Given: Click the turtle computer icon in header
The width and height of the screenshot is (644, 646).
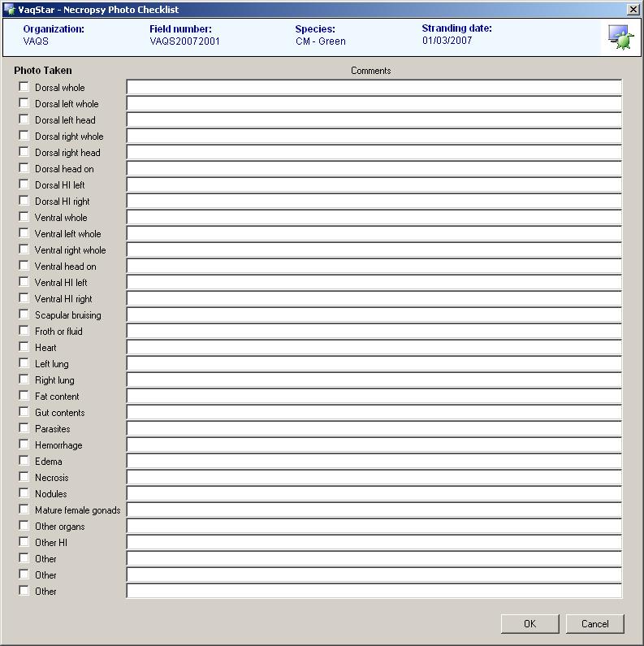Looking at the screenshot, I should (x=620, y=37).
